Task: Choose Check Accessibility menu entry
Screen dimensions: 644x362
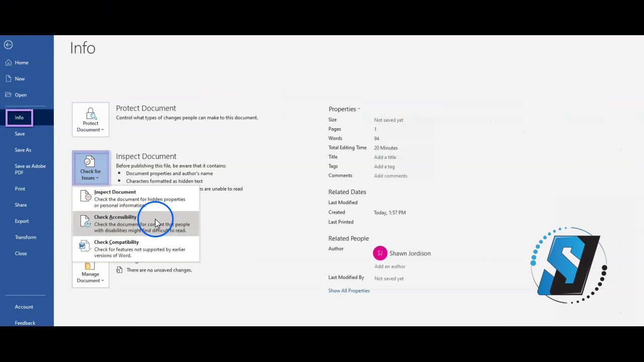Action: point(136,224)
